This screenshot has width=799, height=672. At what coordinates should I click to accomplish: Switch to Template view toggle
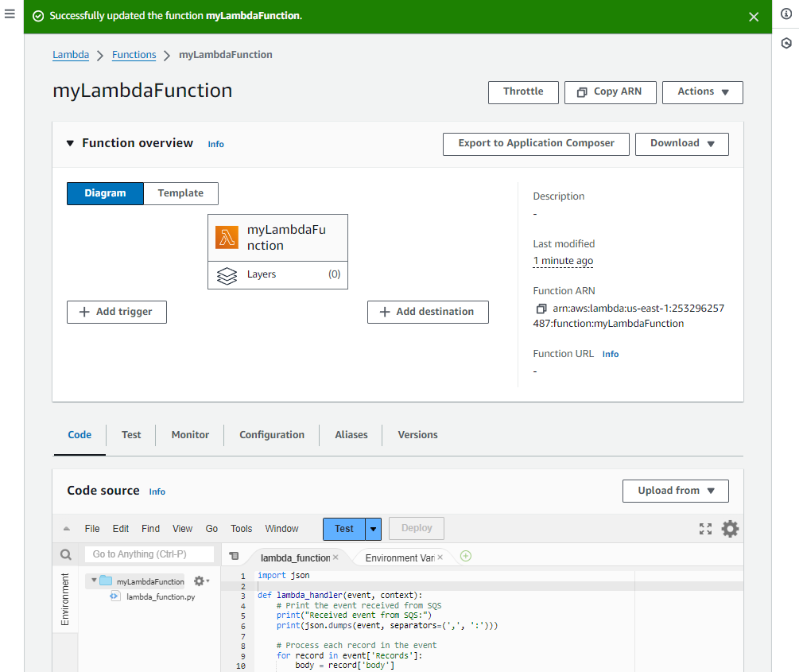tap(180, 193)
